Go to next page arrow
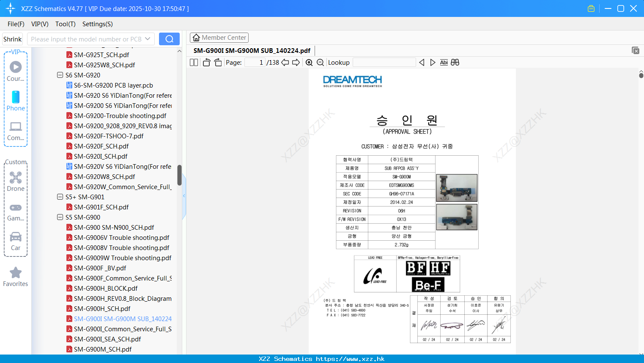 296,62
